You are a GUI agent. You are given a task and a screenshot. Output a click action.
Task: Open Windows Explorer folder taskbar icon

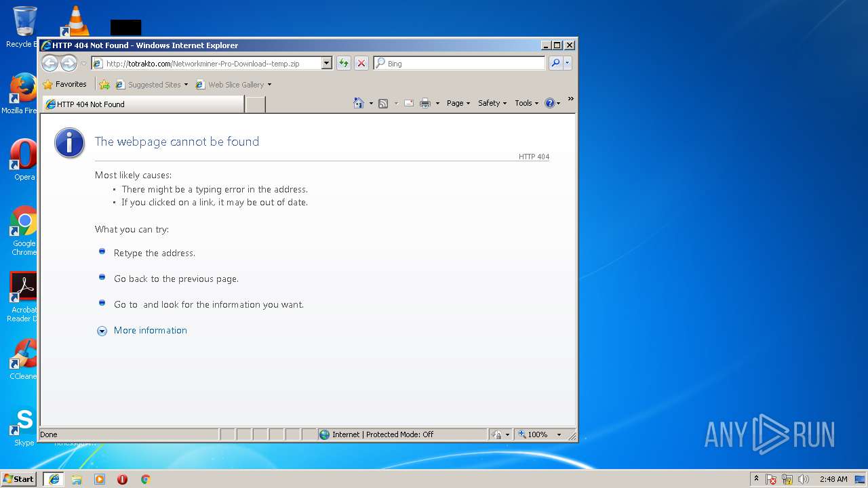77,479
